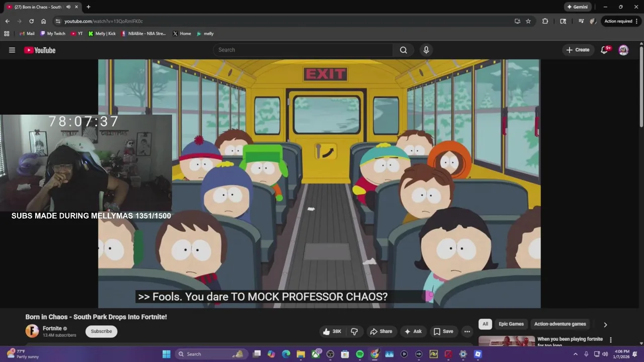
Task: Open the Mail bookmark
Action: 27,34
